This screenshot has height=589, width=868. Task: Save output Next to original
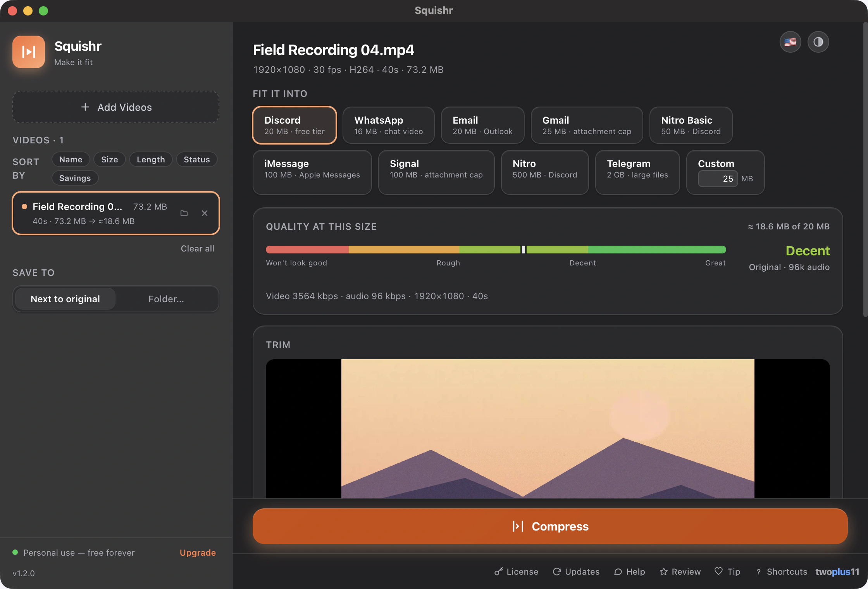click(x=65, y=299)
